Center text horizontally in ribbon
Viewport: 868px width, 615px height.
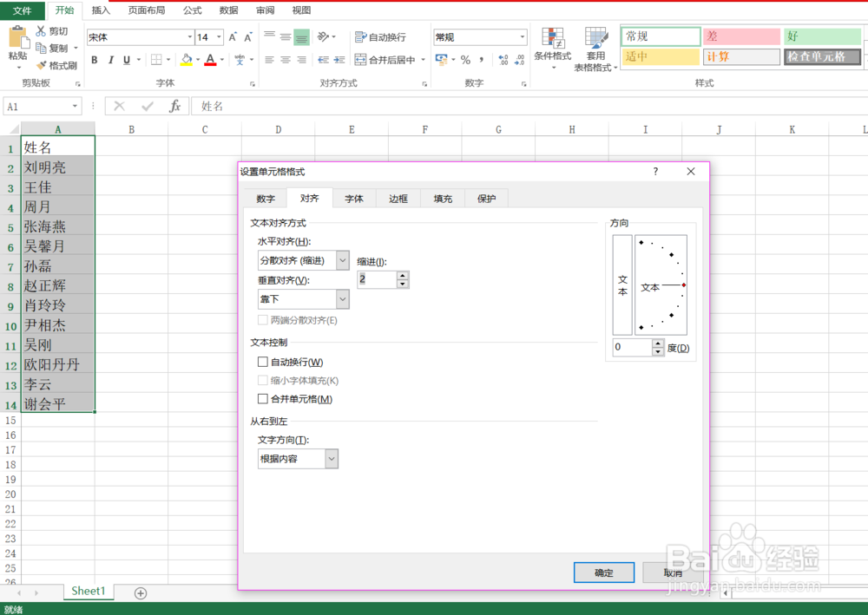(286, 60)
